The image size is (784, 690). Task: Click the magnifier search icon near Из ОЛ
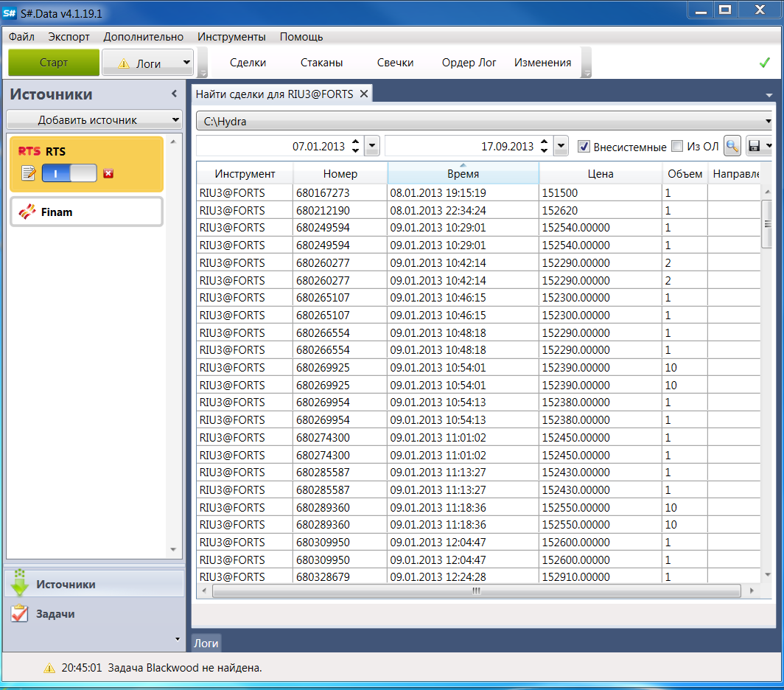(732, 146)
